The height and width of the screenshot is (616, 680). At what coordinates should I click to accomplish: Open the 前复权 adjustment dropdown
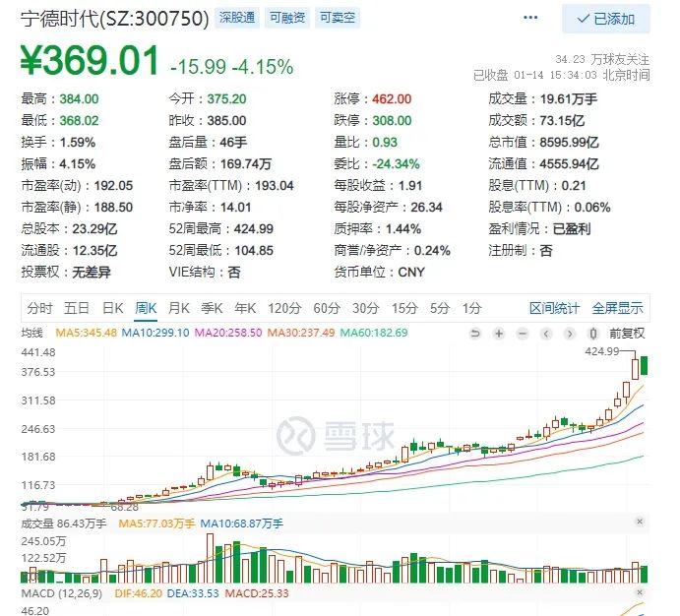pos(627,334)
